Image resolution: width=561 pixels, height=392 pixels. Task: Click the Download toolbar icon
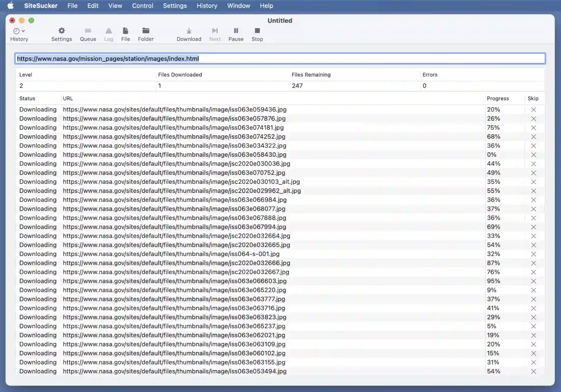point(189,34)
